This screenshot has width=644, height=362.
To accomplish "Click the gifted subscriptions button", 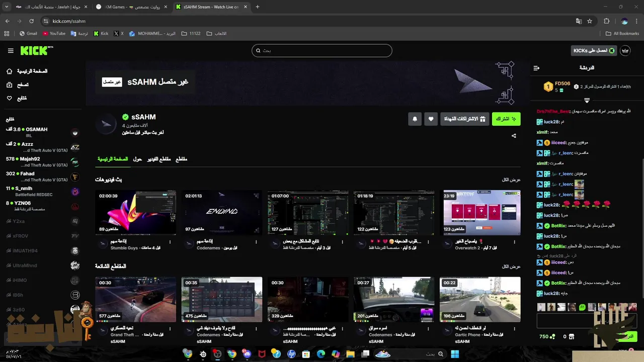I will coord(465,119).
